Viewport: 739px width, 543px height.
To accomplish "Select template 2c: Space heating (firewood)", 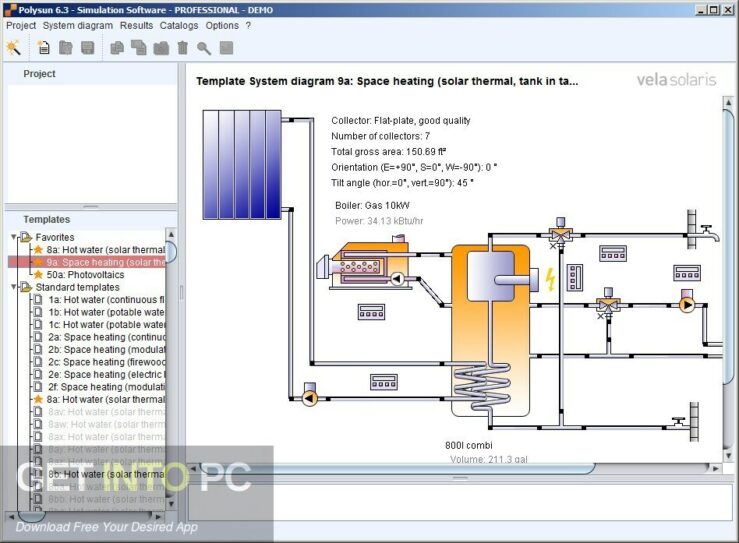I will point(100,362).
